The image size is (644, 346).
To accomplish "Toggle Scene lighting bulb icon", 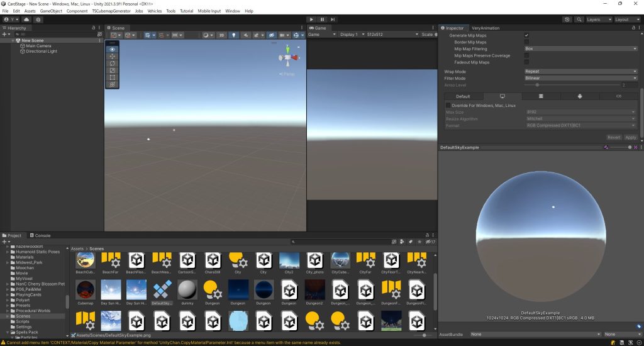I will point(234,35).
